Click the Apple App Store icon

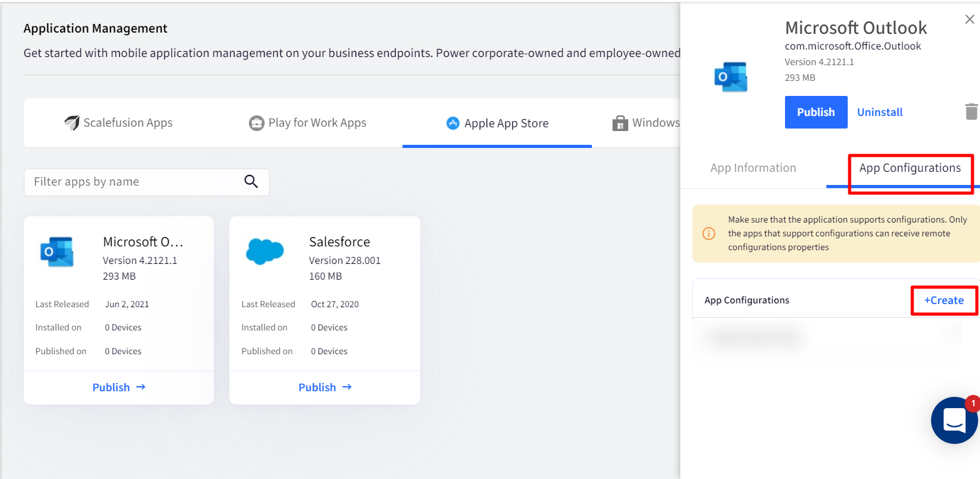(x=453, y=124)
